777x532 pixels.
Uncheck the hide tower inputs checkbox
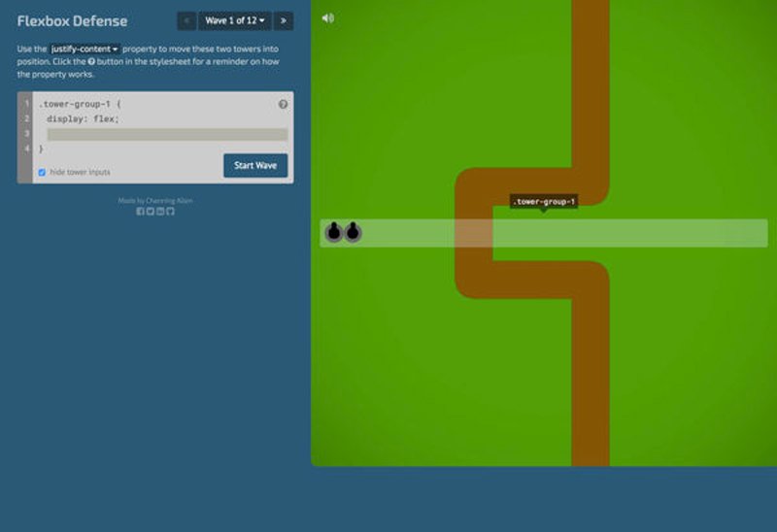point(42,173)
